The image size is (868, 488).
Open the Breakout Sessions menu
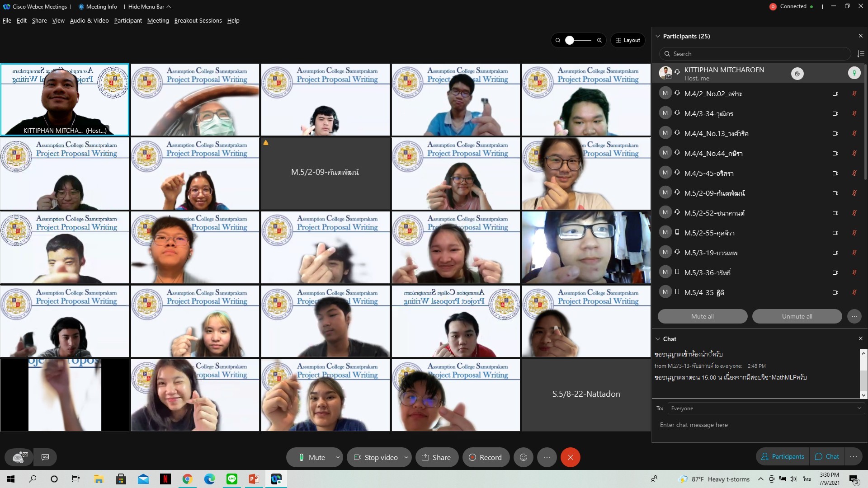tap(198, 21)
